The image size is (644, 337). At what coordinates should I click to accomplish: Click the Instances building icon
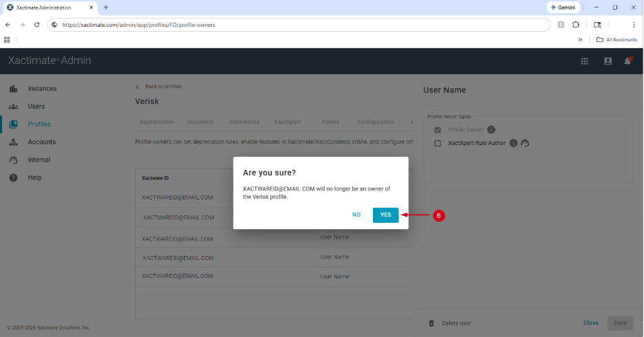[x=13, y=89]
